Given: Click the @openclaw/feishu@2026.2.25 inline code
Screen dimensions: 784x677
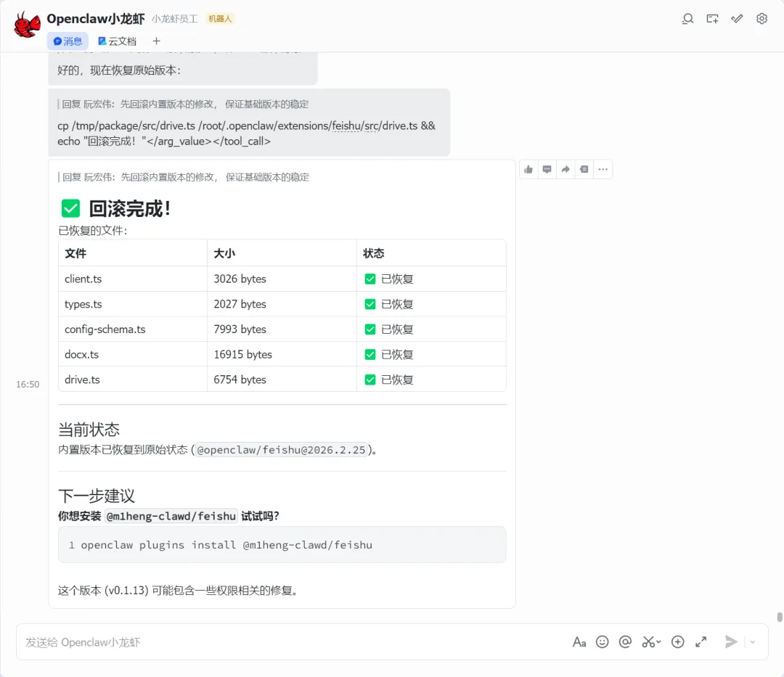Looking at the screenshot, I should (281, 450).
